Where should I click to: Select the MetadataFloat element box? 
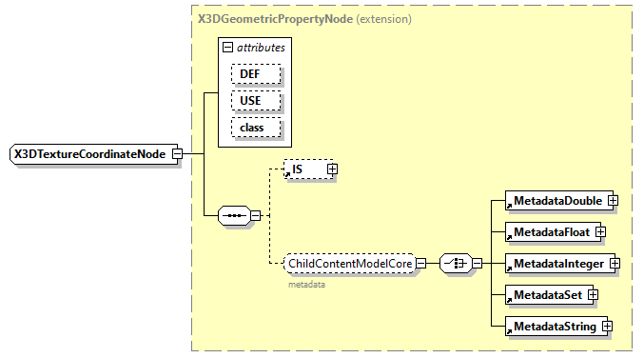coord(553,231)
